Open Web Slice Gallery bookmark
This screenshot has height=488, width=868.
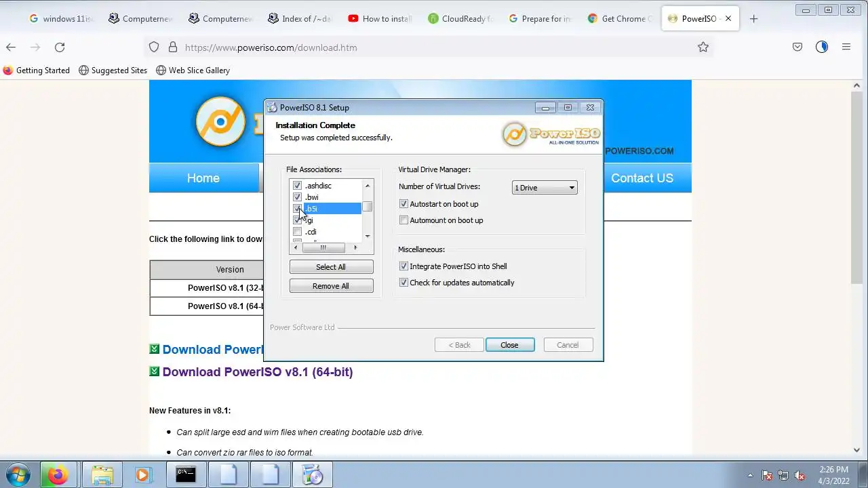(193, 70)
